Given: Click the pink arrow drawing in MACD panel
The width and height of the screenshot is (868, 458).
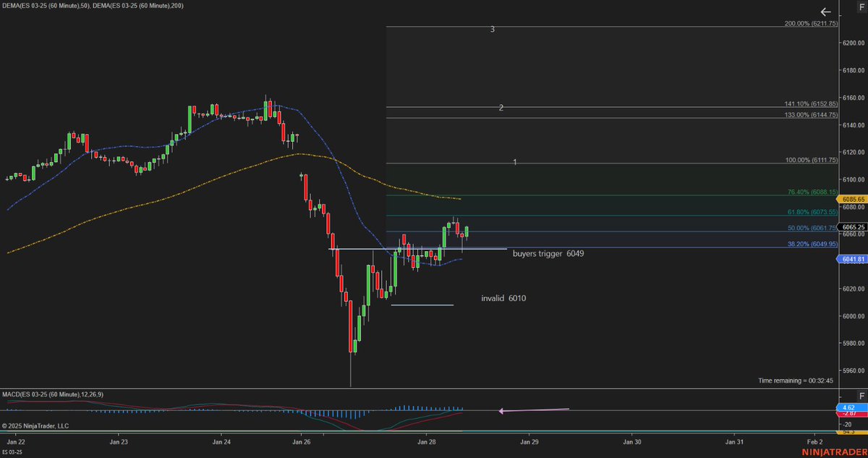Looking at the screenshot, I should 535,410.
